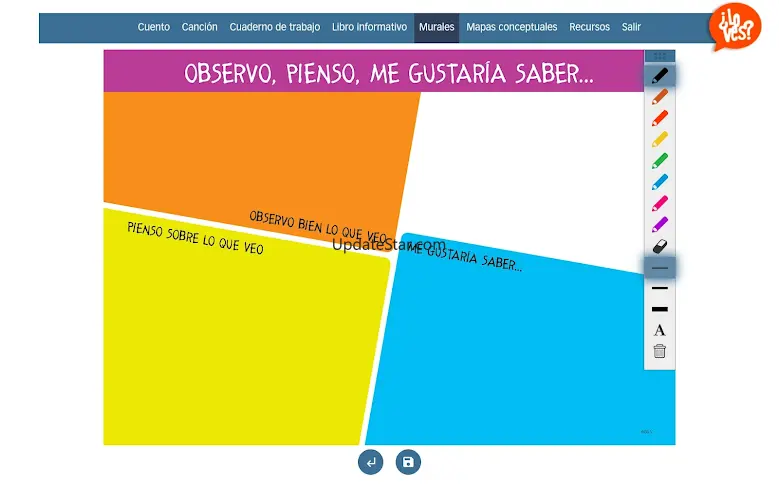The image size is (779, 487).
Task: Click the ¿Lo ves? logo bubble
Action: tap(735, 26)
